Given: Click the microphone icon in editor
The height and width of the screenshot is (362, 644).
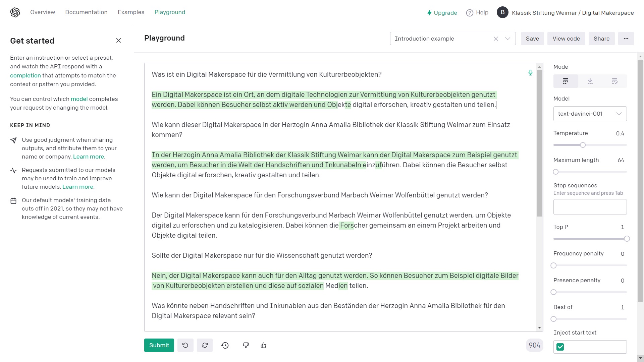Looking at the screenshot, I should click(530, 73).
